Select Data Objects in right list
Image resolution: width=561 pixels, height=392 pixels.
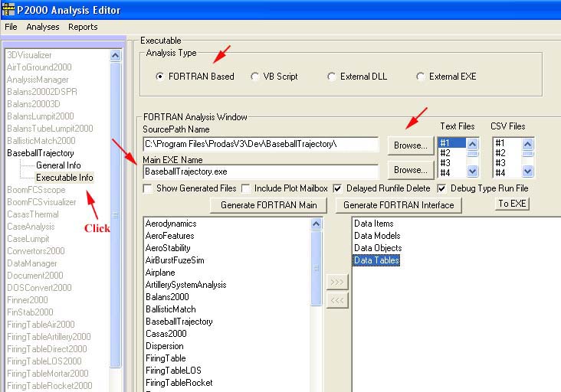click(378, 247)
